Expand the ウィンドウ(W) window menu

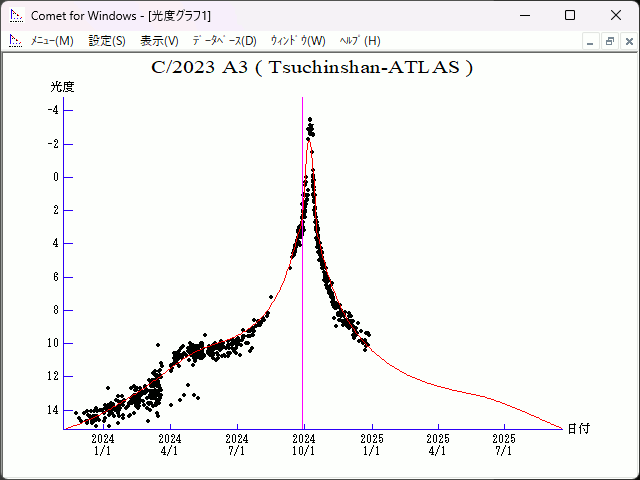pos(298,41)
